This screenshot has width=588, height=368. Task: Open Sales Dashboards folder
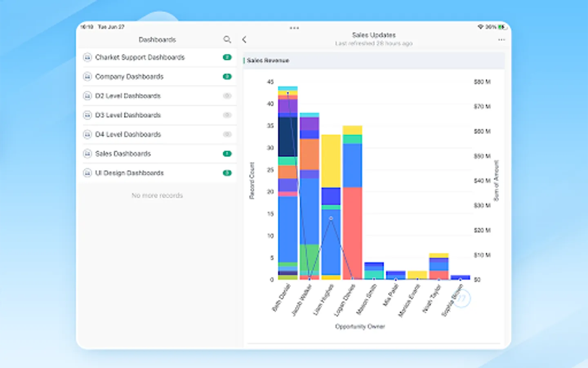pyautogui.click(x=158, y=154)
